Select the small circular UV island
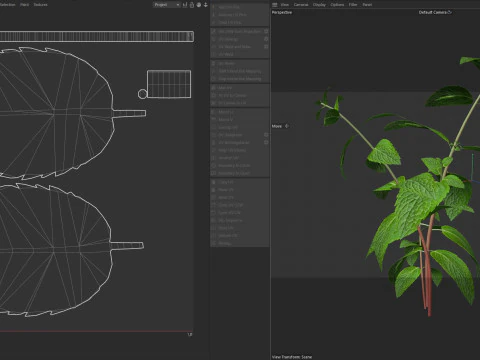The width and height of the screenshot is (480, 360). pyautogui.click(x=142, y=94)
